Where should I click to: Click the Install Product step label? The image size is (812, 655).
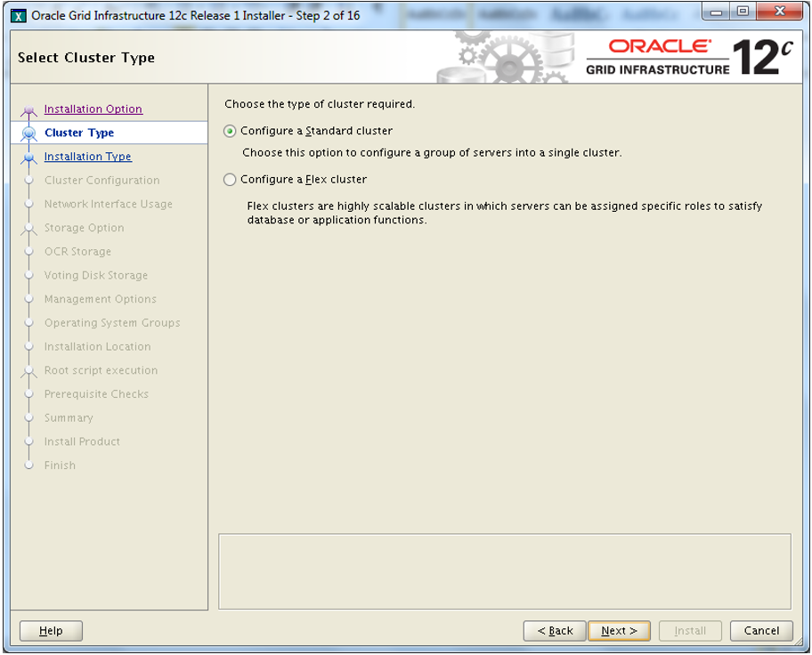click(82, 441)
